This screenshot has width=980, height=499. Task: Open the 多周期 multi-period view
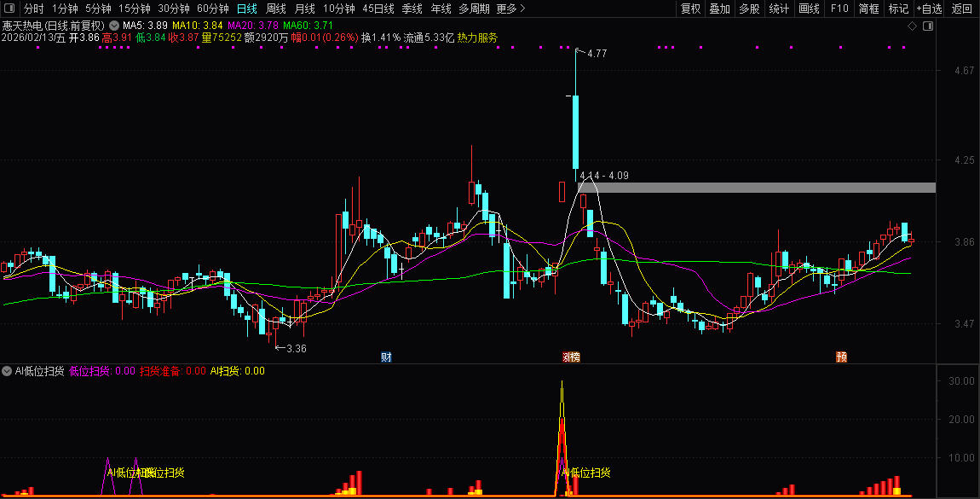coord(474,9)
